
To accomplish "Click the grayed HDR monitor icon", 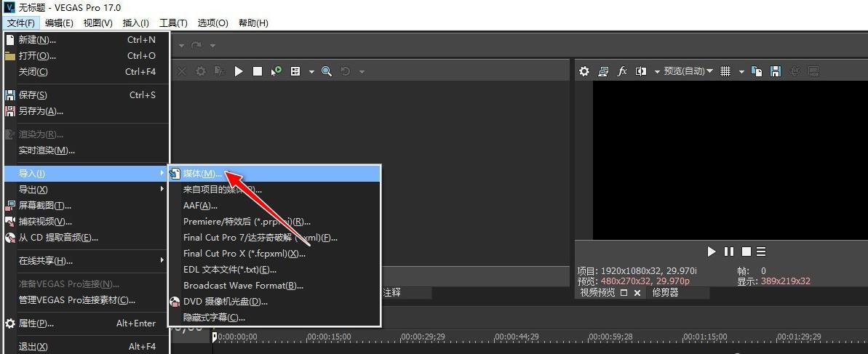I will tap(813, 71).
